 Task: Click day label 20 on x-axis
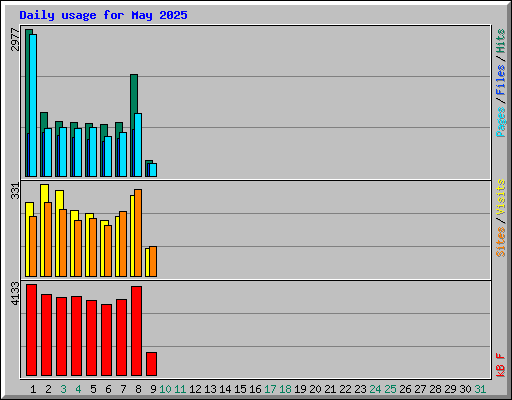point(315,389)
